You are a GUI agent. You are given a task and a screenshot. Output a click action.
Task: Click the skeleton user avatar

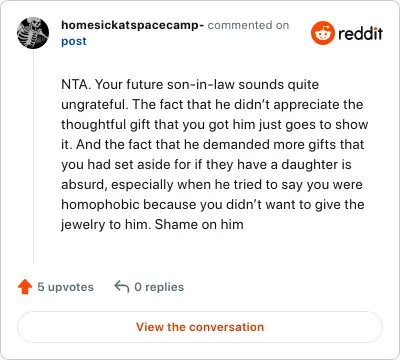(x=33, y=33)
